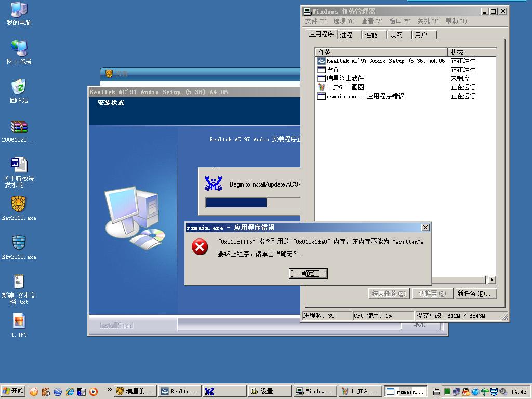Open the 帮助(H) menu in Task Manager
The image size is (532, 399).
(456, 21)
